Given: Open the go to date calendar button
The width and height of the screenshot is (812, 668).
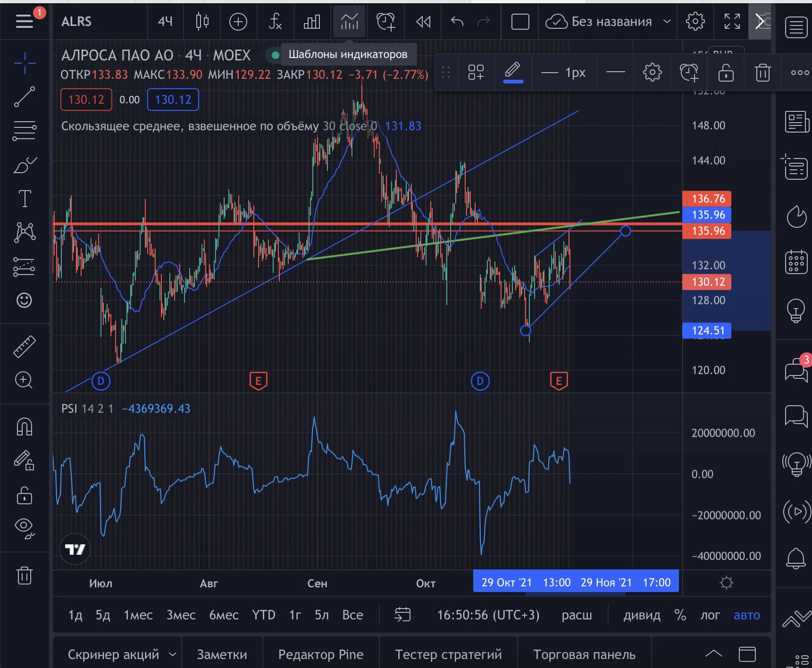Looking at the screenshot, I should [x=402, y=615].
